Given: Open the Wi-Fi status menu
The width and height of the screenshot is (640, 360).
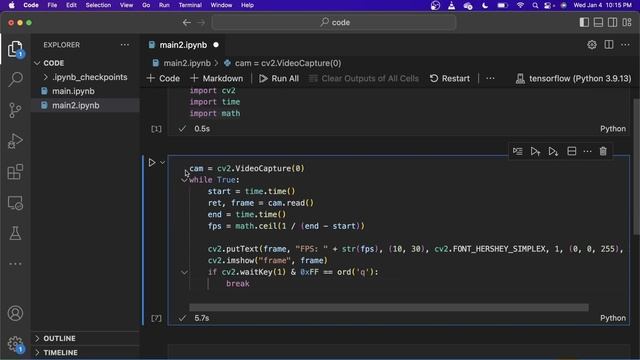Looking at the screenshot, I should click(x=520, y=5).
